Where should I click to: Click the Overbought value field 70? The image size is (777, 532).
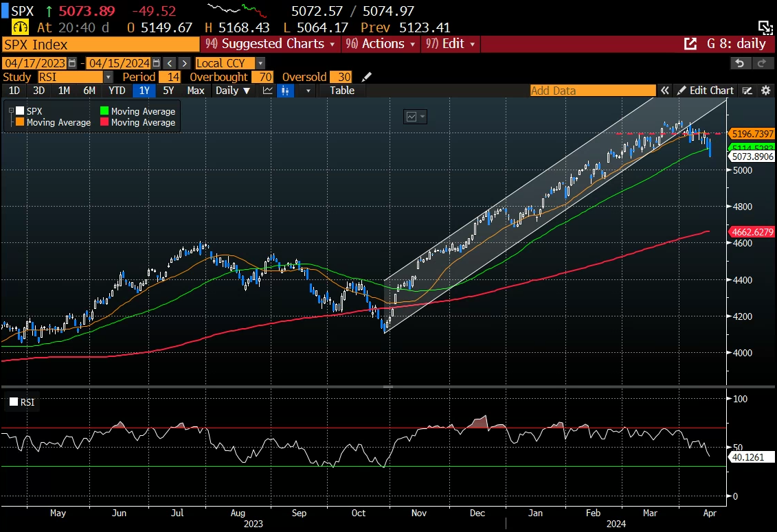262,77
